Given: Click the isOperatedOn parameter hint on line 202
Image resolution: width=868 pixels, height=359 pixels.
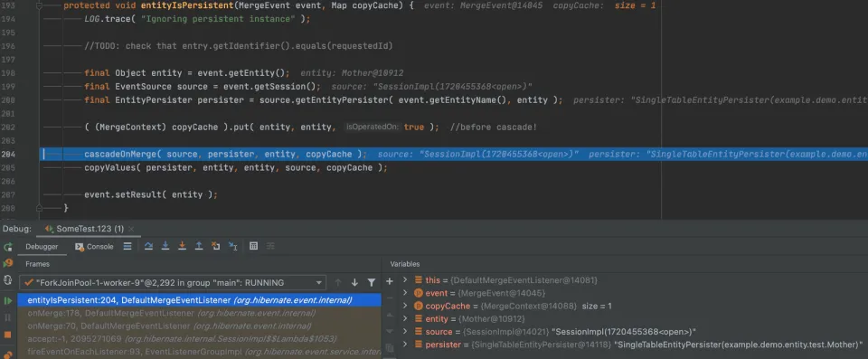Looking at the screenshot, I should 373,127.
